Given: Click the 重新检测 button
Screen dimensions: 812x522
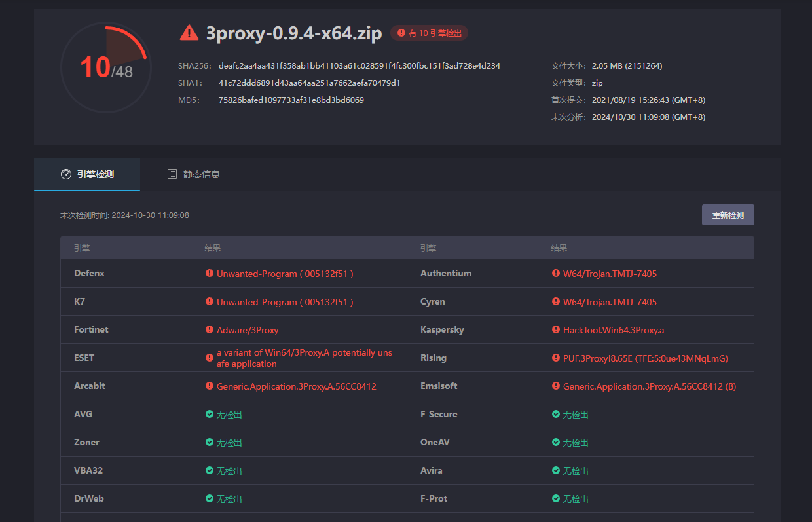Looking at the screenshot, I should (728, 215).
